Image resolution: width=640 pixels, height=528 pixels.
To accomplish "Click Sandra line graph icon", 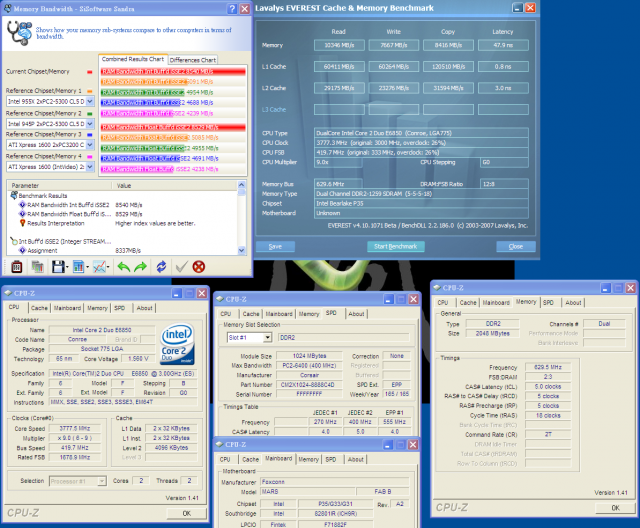I will point(99,267).
